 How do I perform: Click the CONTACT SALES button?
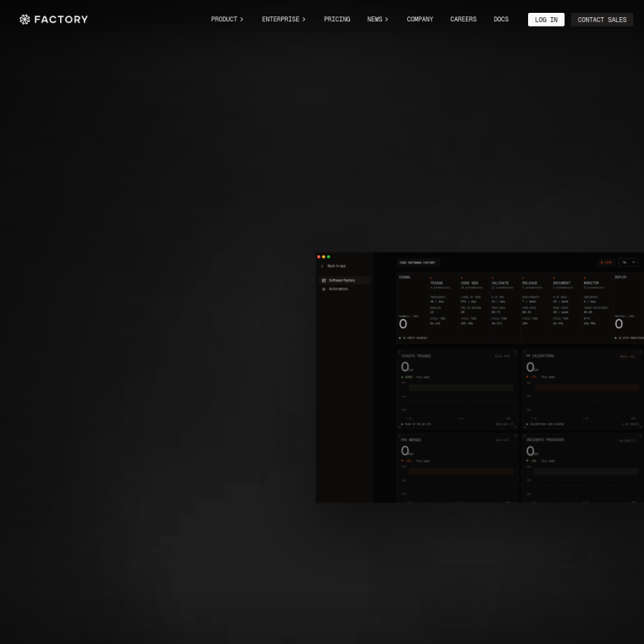(602, 20)
